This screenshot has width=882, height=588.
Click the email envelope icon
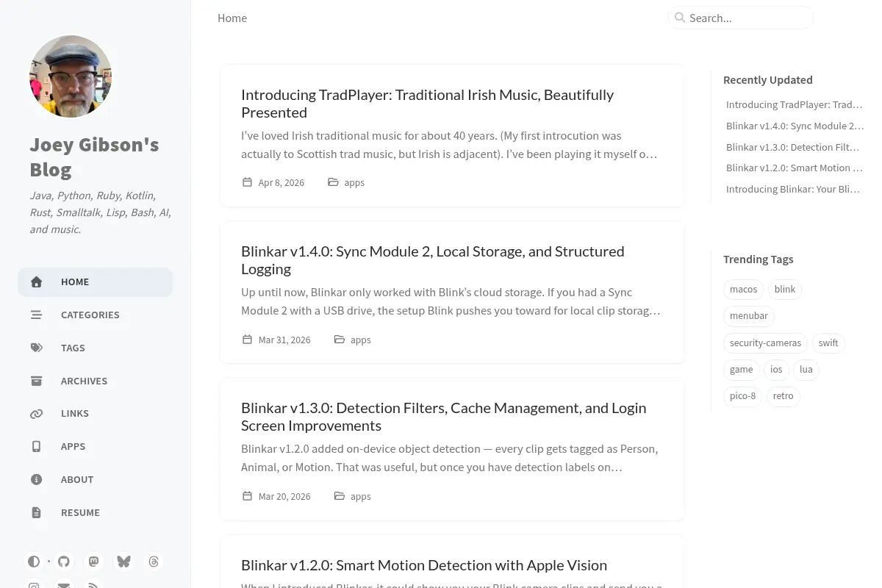(x=64, y=585)
